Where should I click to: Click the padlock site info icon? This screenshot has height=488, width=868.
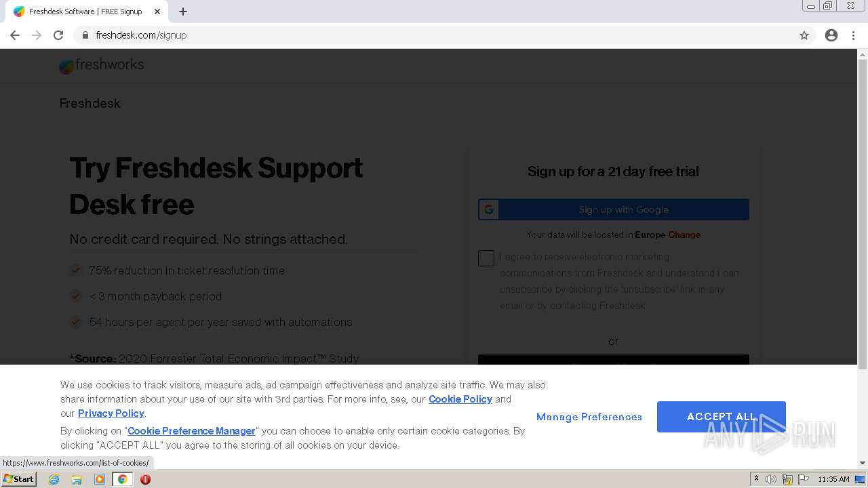point(85,35)
